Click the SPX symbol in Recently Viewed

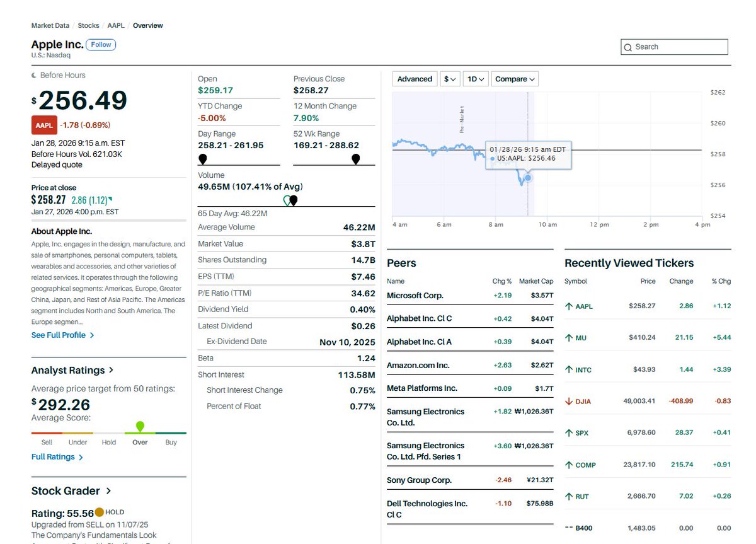(x=582, y=433)
